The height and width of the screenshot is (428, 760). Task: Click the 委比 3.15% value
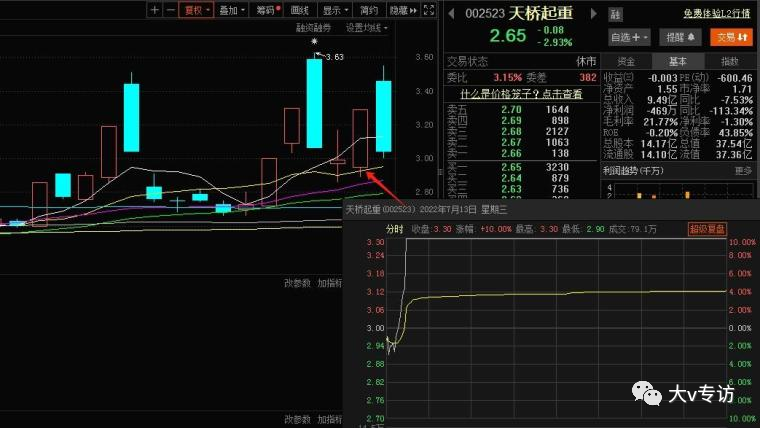coord(507,78)
